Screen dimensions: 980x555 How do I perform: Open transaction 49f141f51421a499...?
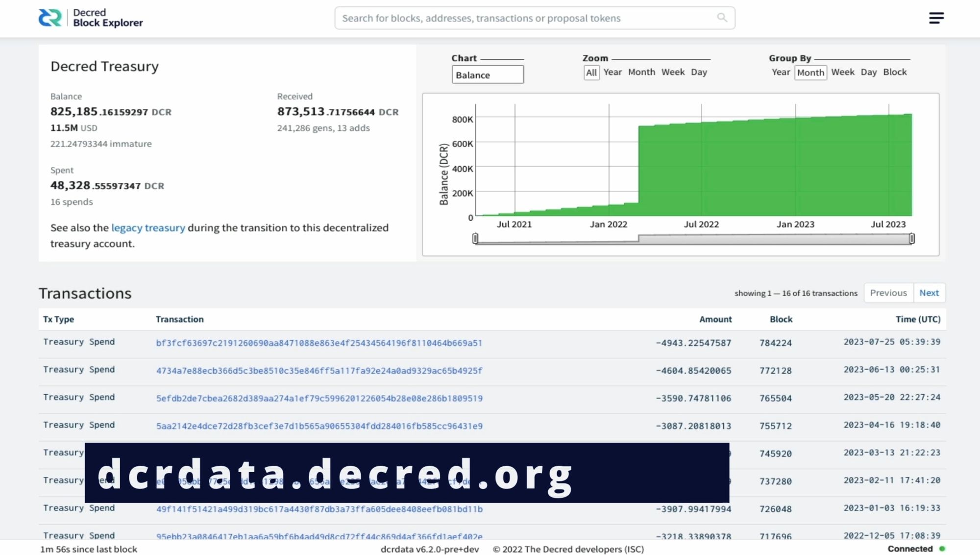pos(319,509)
